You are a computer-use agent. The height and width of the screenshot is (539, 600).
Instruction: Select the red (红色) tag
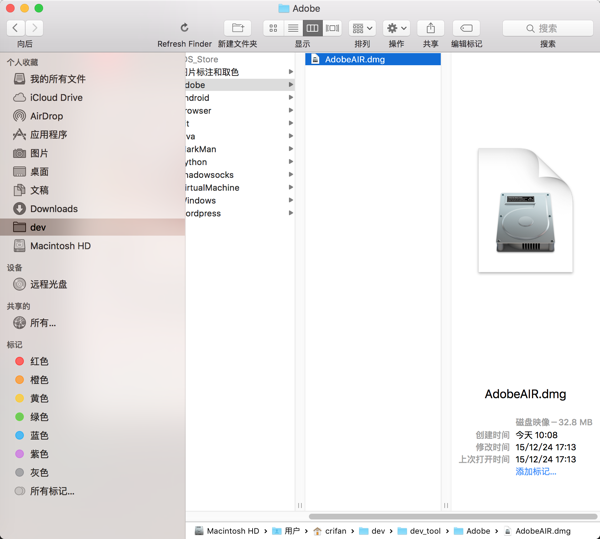pyautogui.click(x=92, y=361)
